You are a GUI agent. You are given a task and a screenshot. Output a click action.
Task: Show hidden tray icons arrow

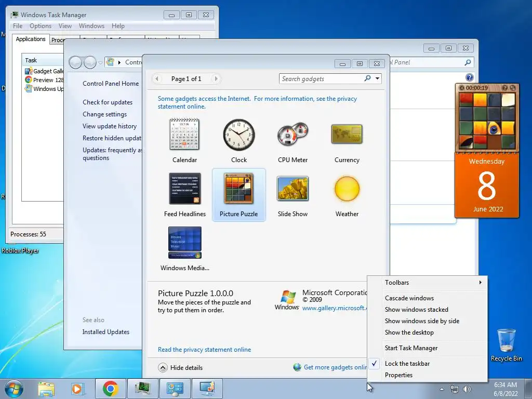point(442,389)
